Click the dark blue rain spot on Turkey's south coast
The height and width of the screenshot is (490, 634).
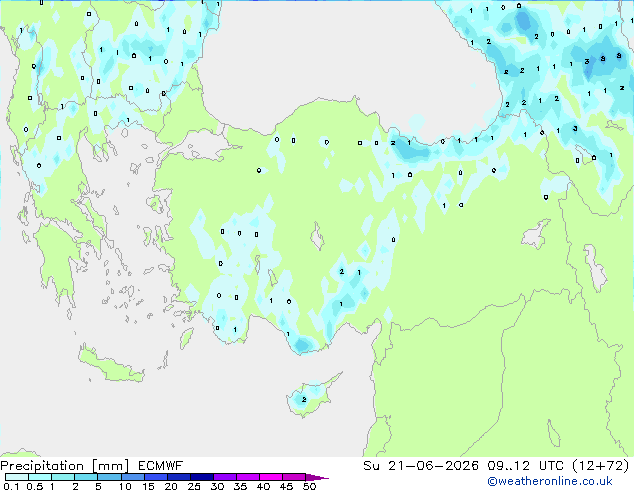point(302,345)
